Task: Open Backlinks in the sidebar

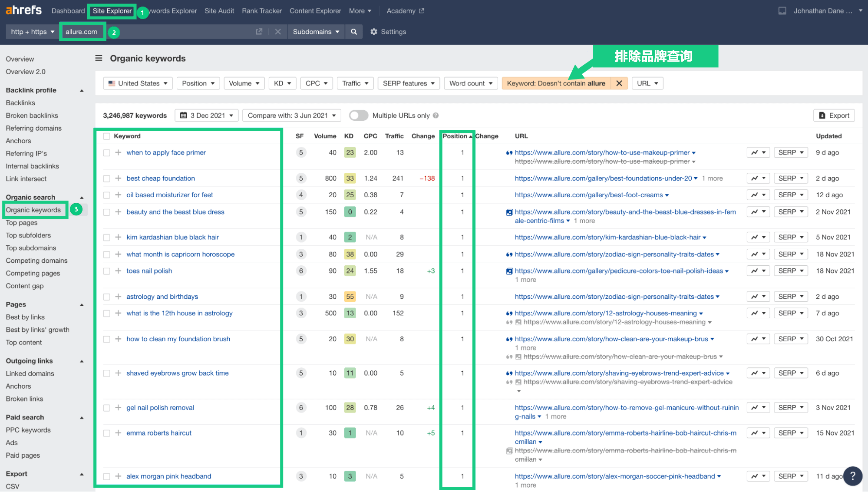Action: point(20,103)
